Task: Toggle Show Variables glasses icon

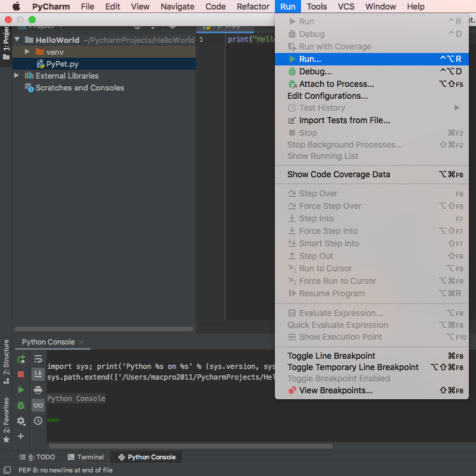Action: point(38,405)
